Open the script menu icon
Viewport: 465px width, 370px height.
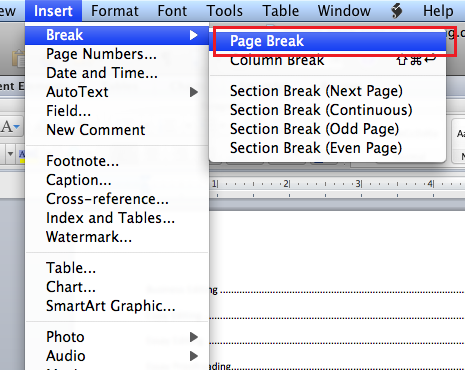(x=397, y=11)
